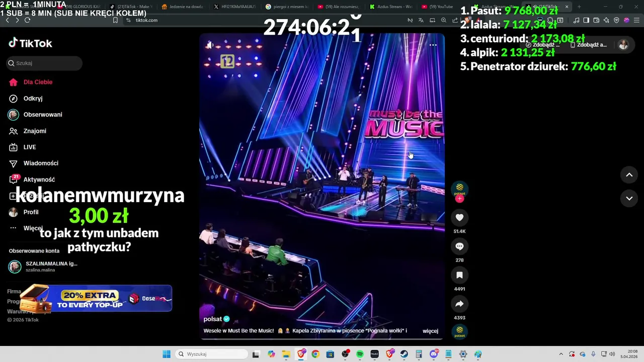644x362 pixels.
Task: Open volume control in system tray
Action: point(612,354)
